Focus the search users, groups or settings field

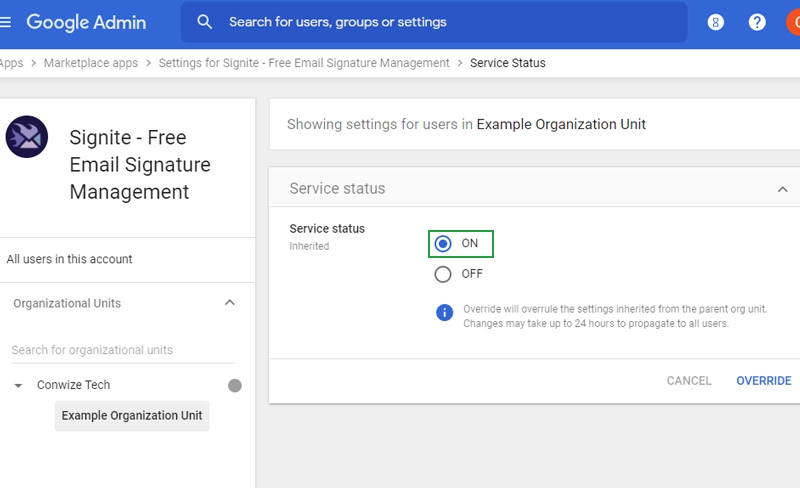tap(434, 22)
